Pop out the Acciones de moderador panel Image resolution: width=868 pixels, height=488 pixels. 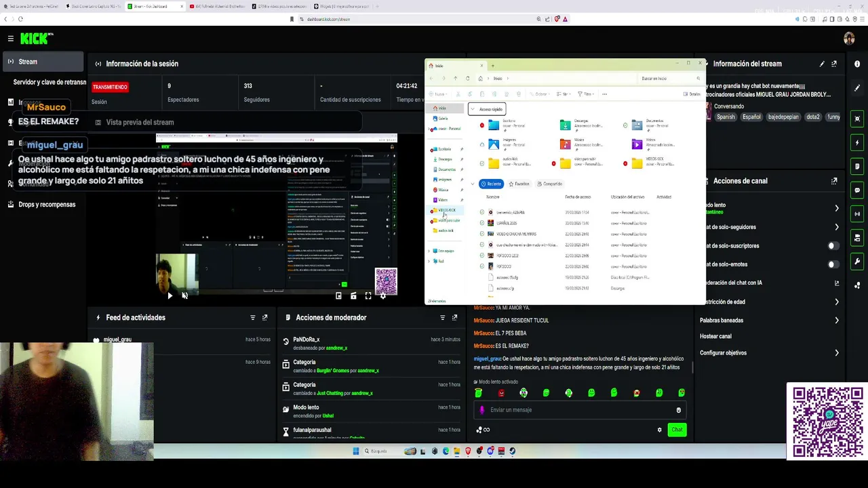(x=455, y=317)
